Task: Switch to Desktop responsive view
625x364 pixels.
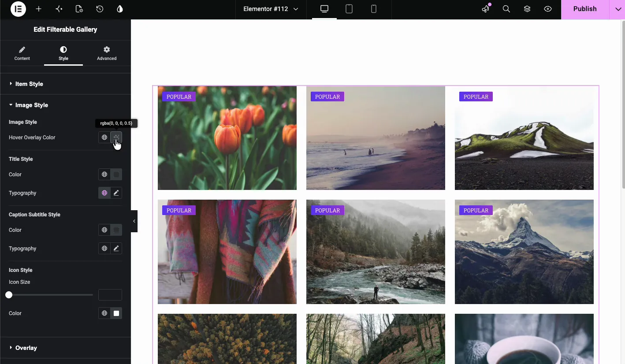Action: 324,9
